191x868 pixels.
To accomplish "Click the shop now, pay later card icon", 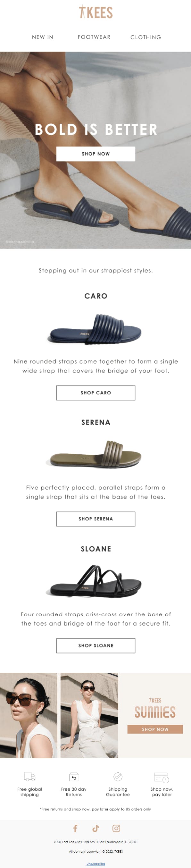I will point(162,777).
